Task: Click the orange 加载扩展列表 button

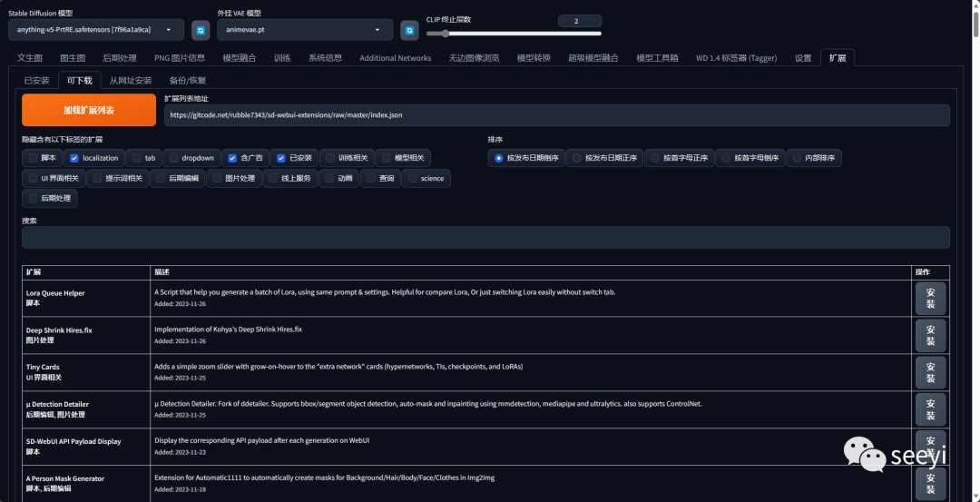Action: click(89, 110)
